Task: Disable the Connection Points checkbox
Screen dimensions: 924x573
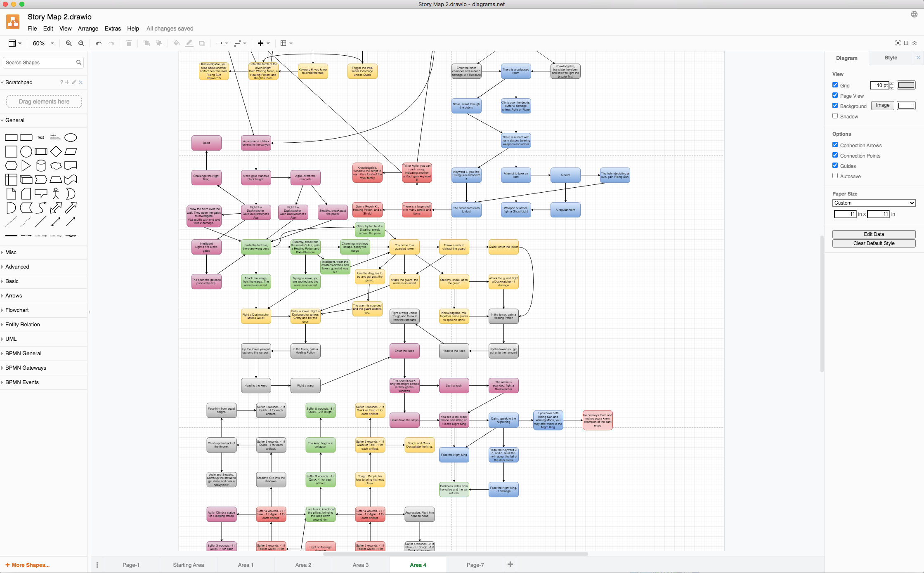Action: [835, 155]
